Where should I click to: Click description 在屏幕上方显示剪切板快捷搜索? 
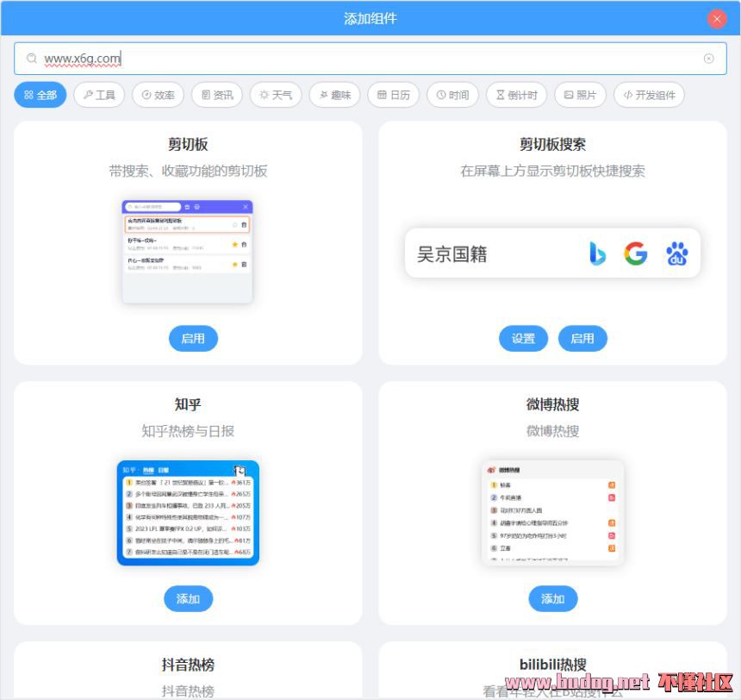553,171
